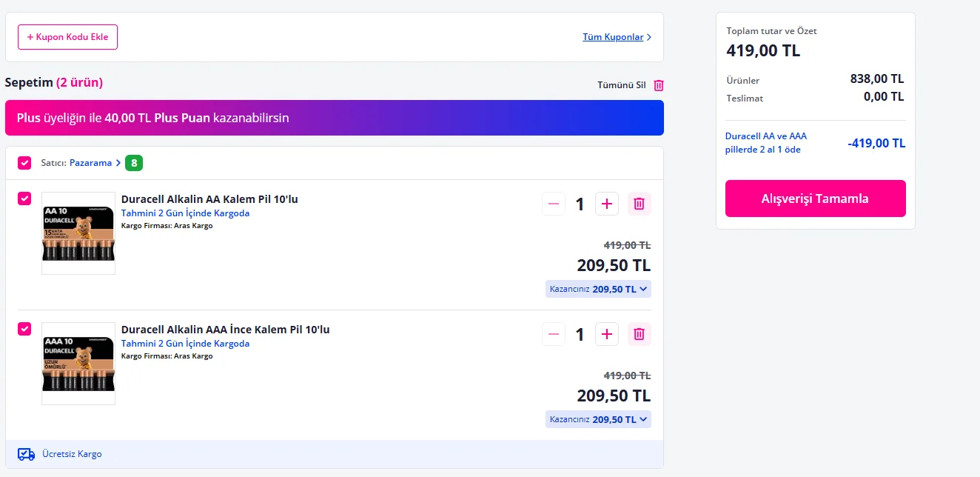Open the Duracell AA 10 product thumbnail

(78, 233)
